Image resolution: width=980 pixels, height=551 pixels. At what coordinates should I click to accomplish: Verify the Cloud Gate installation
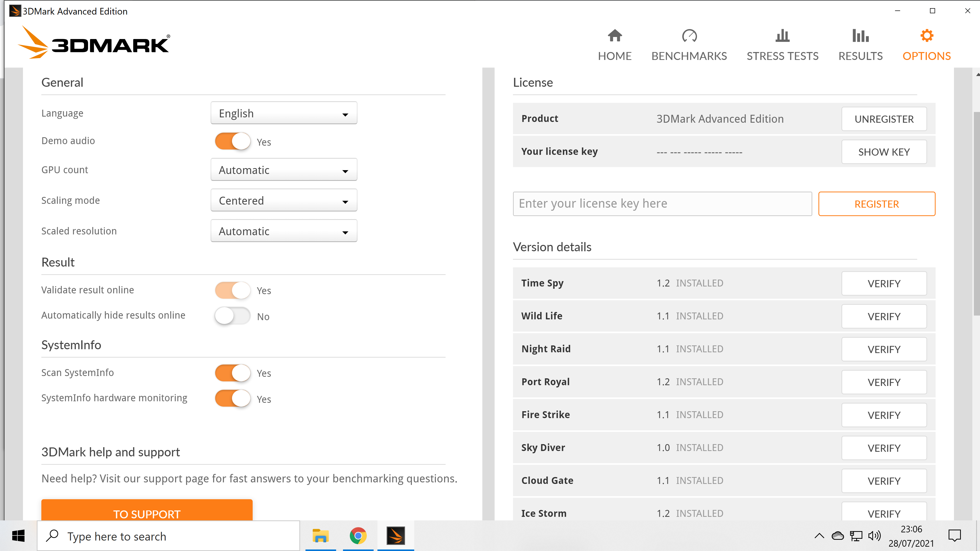tap(884, 481)
